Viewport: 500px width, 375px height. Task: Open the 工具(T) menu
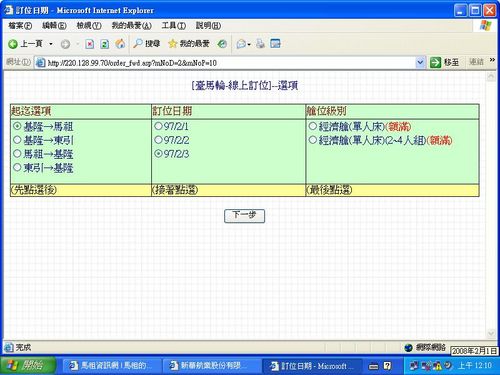174,25
